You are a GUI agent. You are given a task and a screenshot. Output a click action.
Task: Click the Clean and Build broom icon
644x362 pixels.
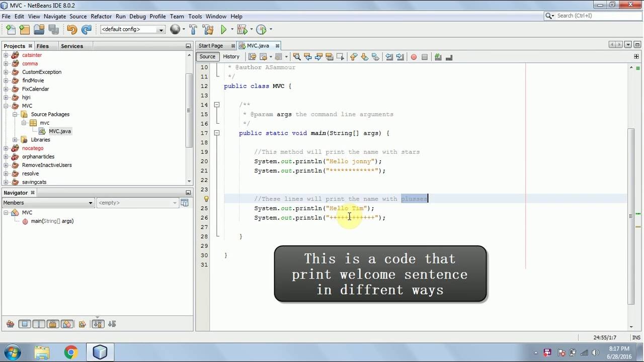[208, 30]
